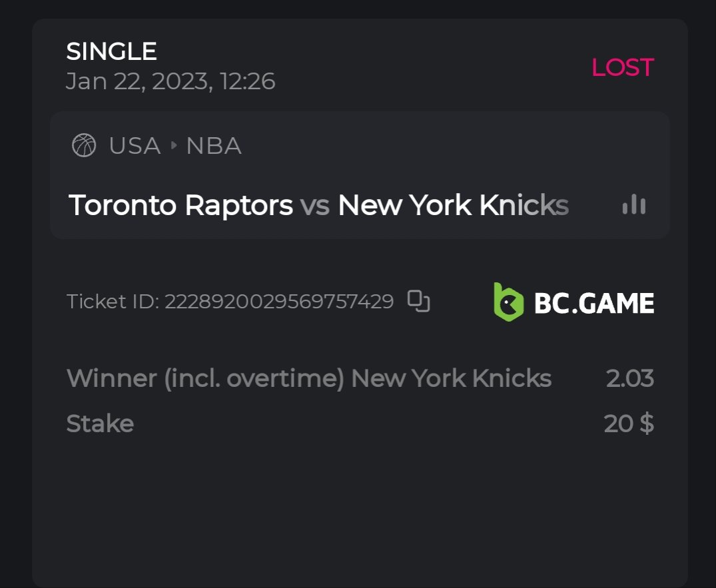Select the Ticket ID number text

pos(279,302)
